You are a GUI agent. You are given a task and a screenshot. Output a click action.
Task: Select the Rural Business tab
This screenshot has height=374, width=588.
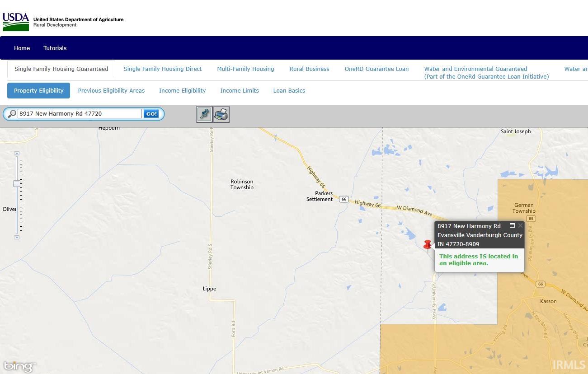pos(309,69)
